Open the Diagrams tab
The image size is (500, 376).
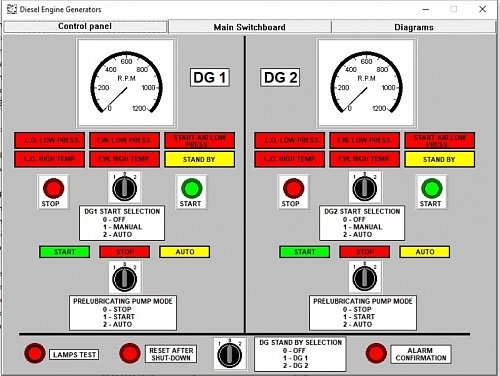[x=414, y=27]
